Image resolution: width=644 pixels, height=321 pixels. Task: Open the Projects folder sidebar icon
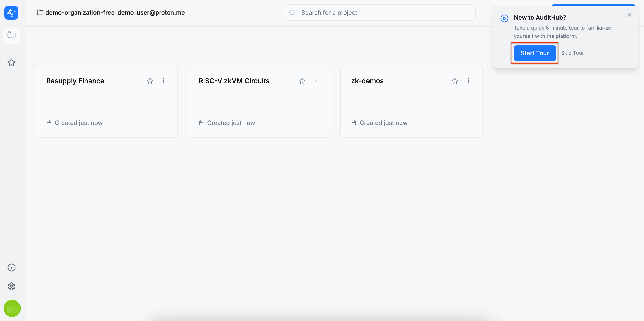pyautogui.click(x=12, y=35)
